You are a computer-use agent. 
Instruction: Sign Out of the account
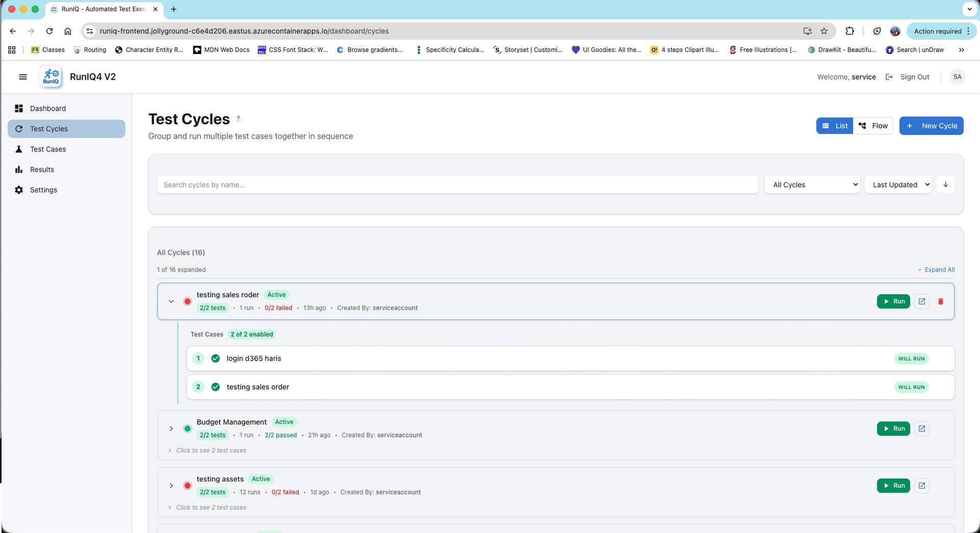pos(907,77)
